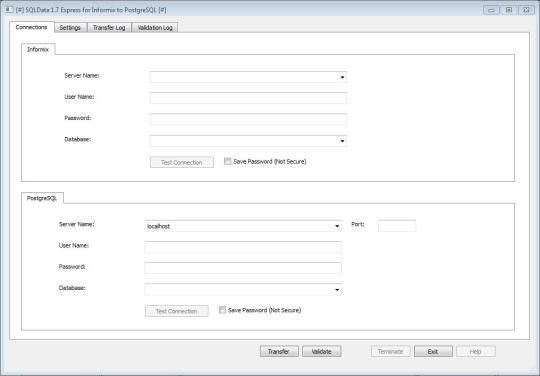Viewport: 540px width, 376px height.
Task: Focus the PostgreSQL User Name field
Action: [x=243, y=247]
